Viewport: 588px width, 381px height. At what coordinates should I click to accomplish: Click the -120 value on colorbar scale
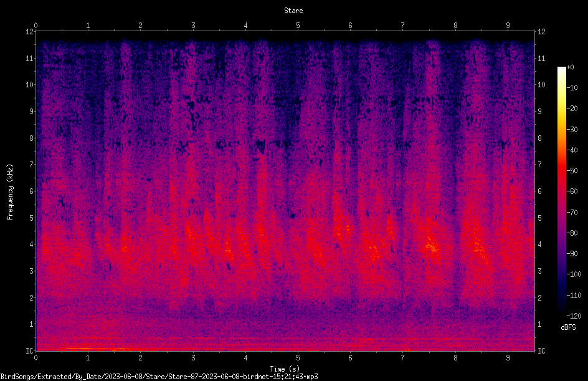click(x=574, y=316)
